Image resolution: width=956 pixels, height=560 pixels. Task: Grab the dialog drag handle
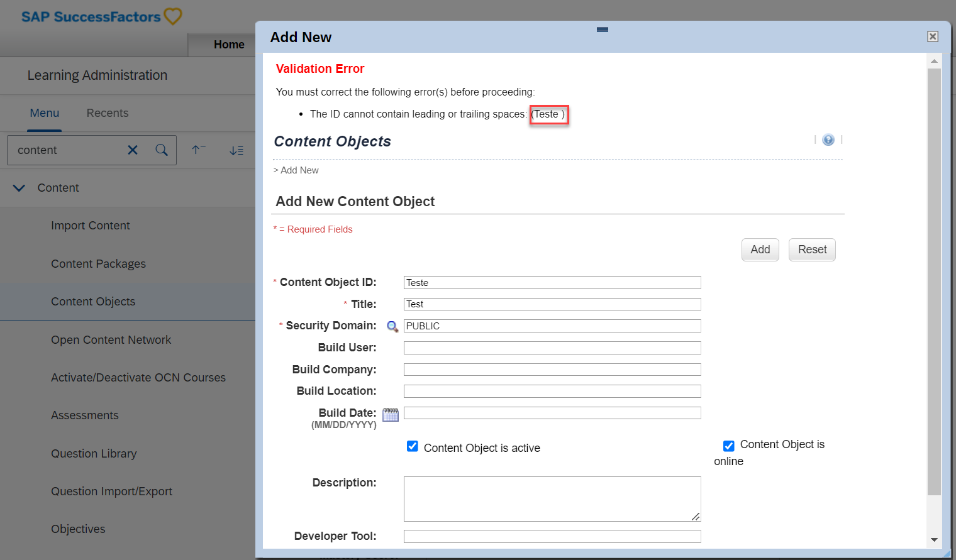click(x=603, y=30)
